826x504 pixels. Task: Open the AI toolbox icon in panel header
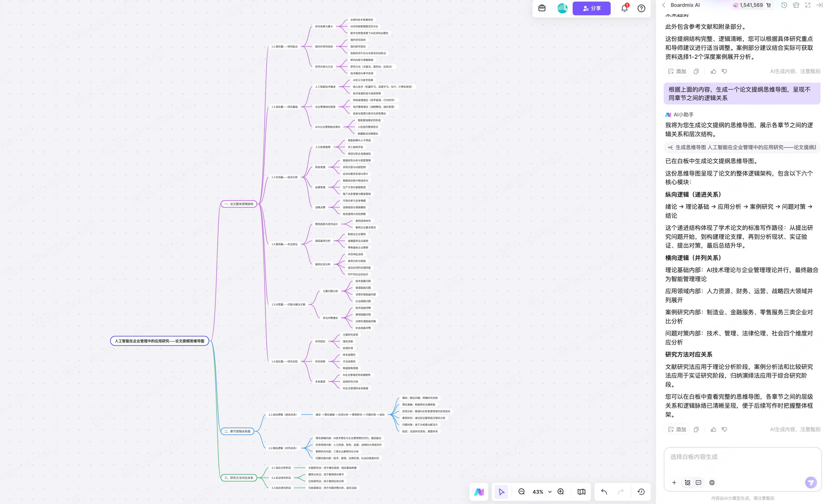pyautogui.click(x=796, y=5)
